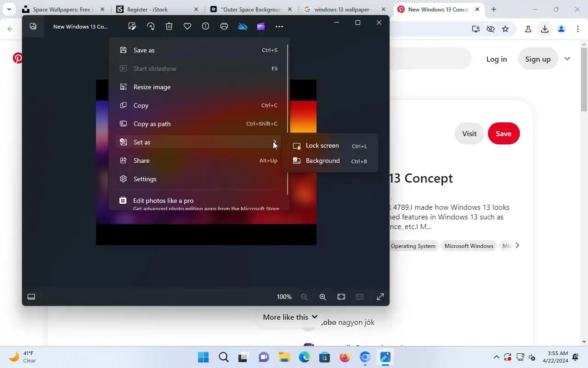This screenshot has width=588, height=368.
Task: Click the Pinterest Log in button
Action: (497, 59)
